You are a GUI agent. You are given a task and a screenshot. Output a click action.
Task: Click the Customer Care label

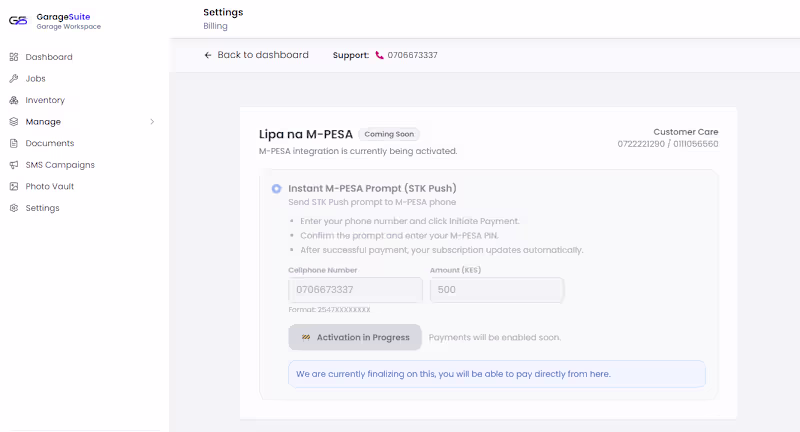[686, 132]
